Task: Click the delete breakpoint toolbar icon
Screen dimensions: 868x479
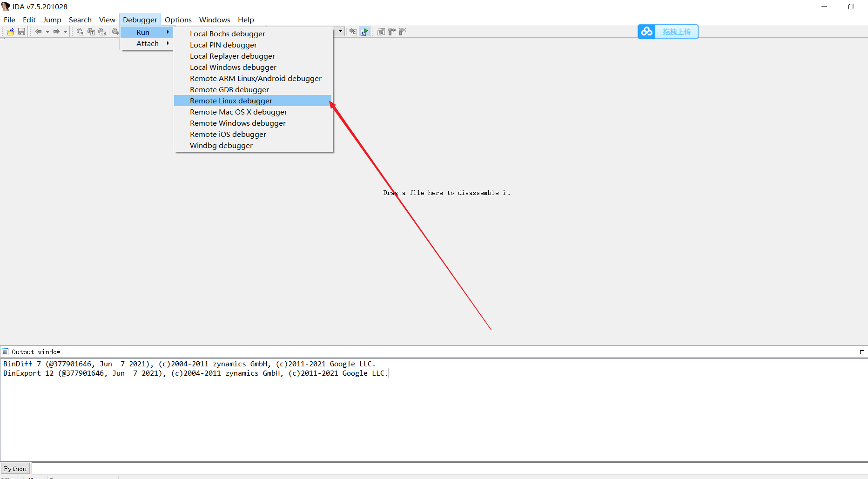Action: [x=403, y=32]
